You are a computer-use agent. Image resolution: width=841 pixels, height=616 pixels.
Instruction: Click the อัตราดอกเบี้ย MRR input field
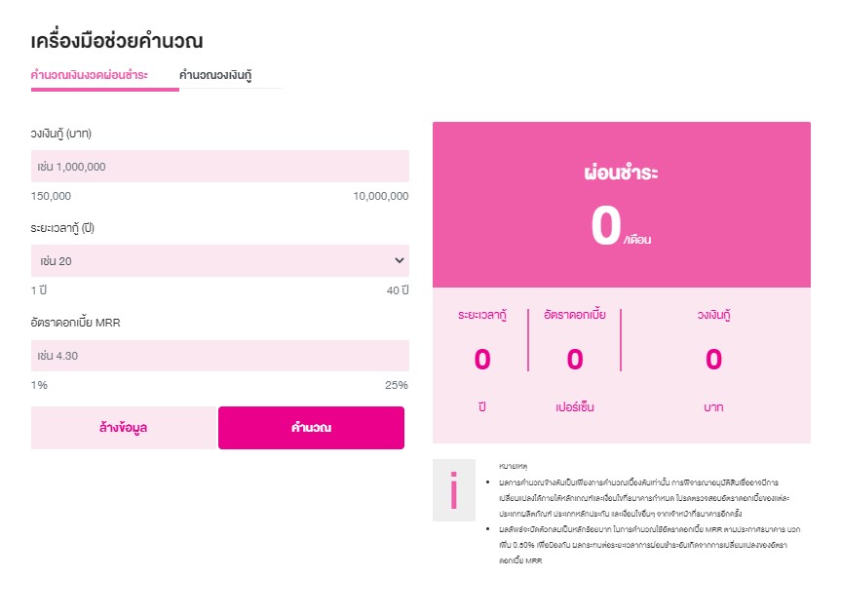click(219, 356)
